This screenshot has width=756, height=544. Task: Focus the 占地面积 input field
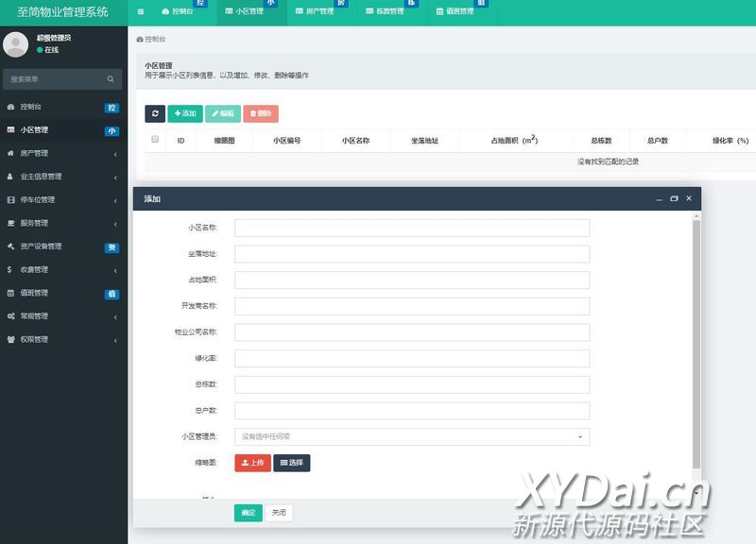pyautogui.click(x=412, y=280)
